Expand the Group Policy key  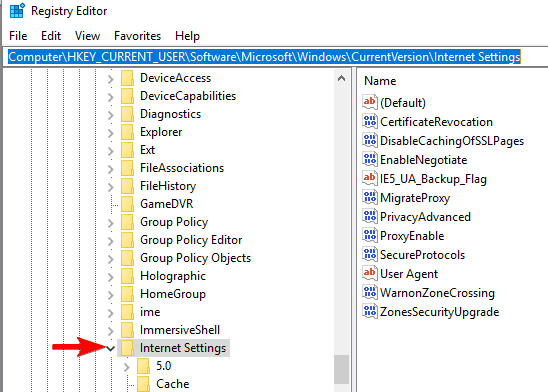(110, 223)
